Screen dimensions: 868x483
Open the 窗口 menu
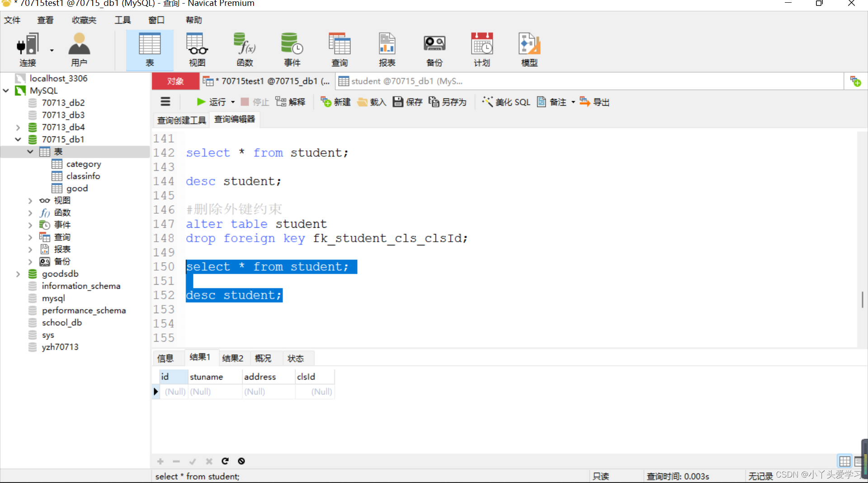(x=156, y=20)
